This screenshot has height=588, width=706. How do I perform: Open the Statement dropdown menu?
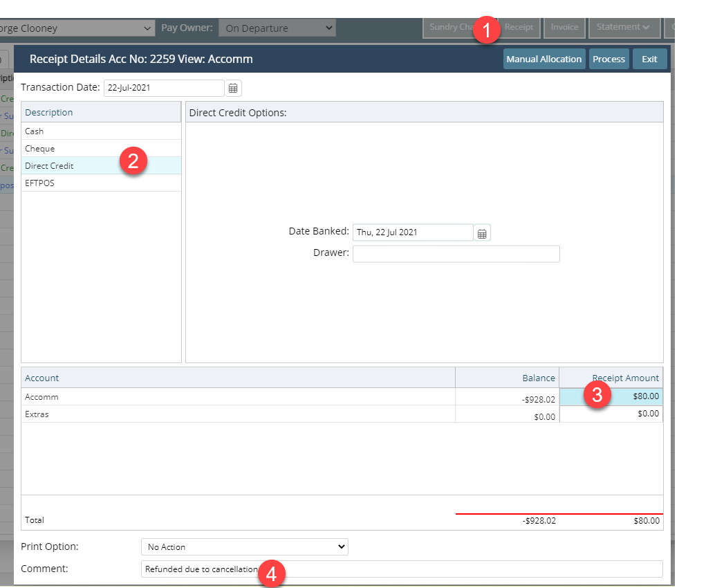coord(623,27)
